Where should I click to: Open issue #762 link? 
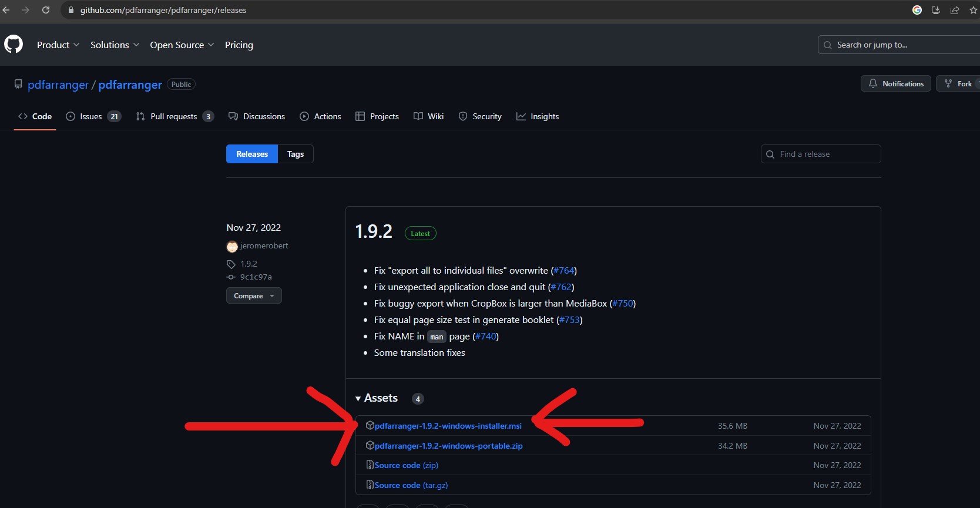coord(561,287)
